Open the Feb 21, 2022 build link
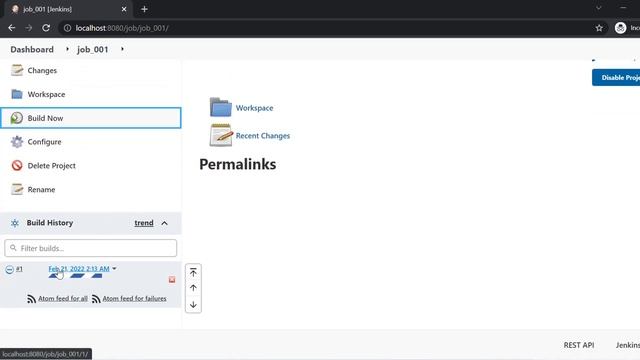Viewport: 640px width, 360px height. 79,269
